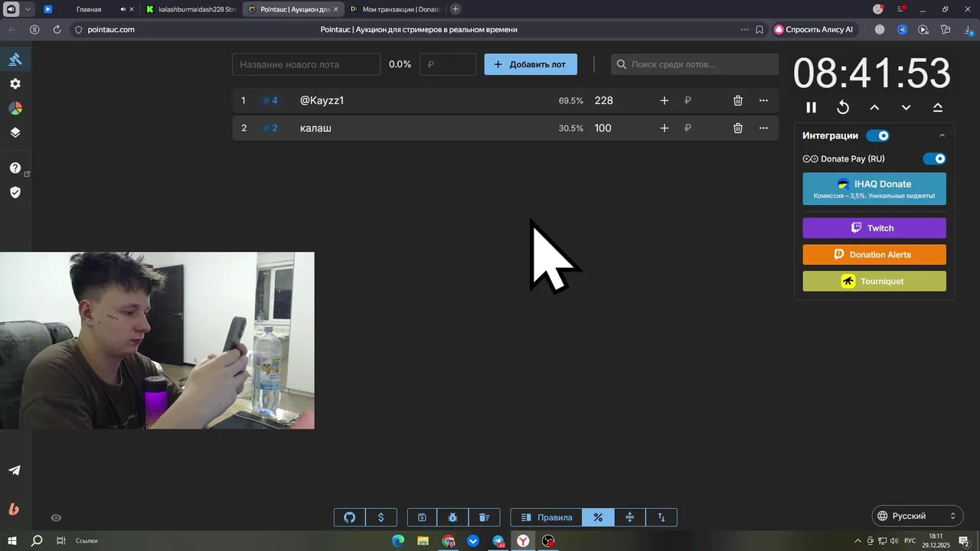Open more options for the калаш lot
The image size is (980, 551).
pyautogui.click(x=763, y=128)
